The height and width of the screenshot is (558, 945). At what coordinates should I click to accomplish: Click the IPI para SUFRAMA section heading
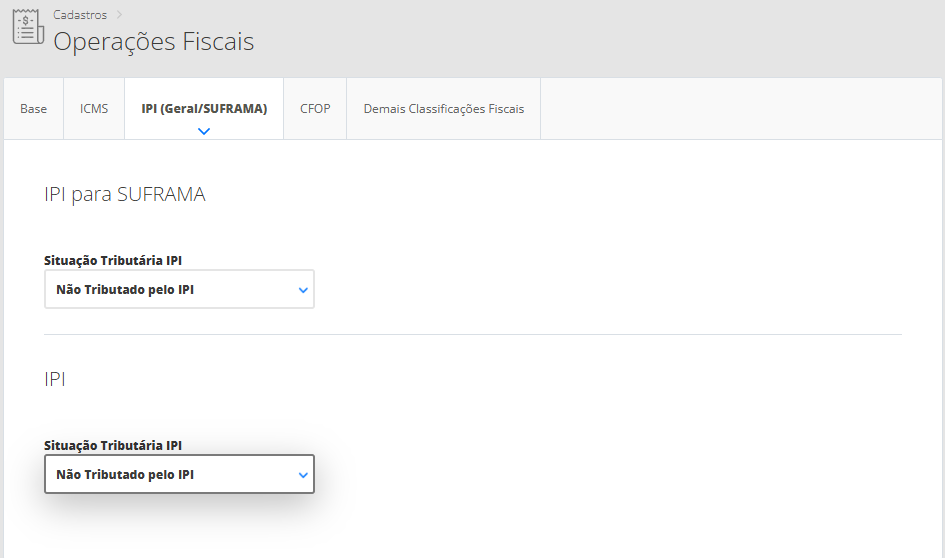[125, 195]
